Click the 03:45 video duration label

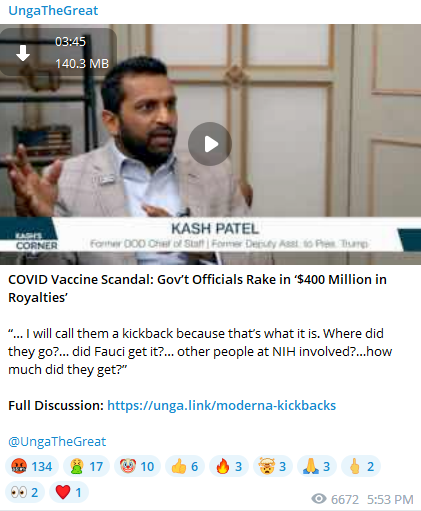click(70, 42)
